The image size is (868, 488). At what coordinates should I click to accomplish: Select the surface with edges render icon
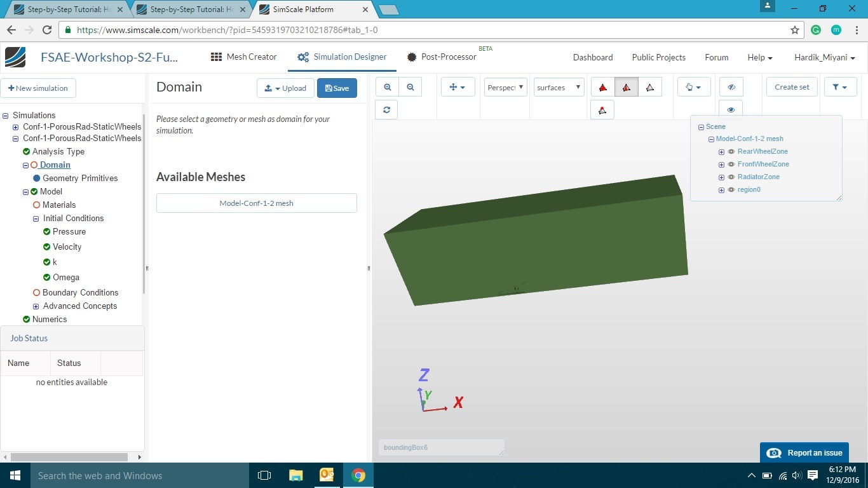coord(626,87)
